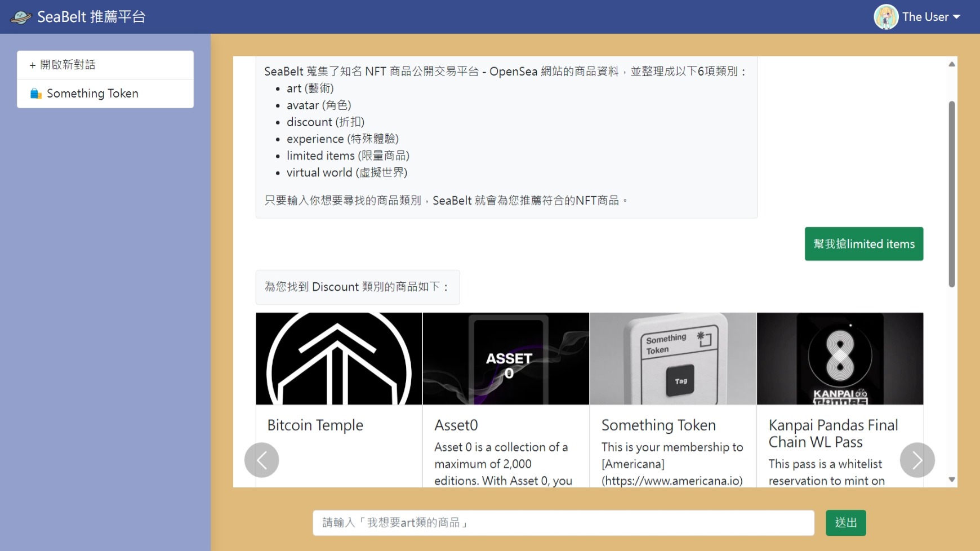Go to previous carousel item arrow

262,460
